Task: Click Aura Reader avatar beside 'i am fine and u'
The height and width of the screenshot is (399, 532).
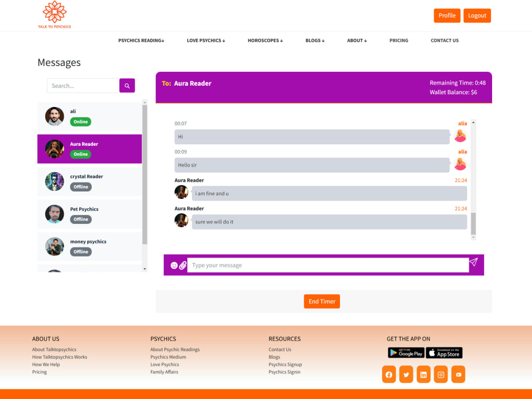Action: pos(181,193)
